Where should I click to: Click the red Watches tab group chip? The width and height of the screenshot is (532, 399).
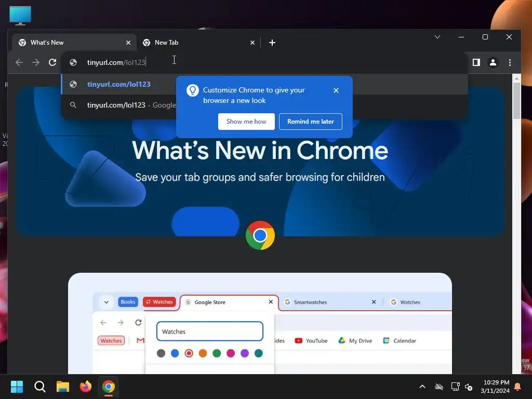(159, 302)
